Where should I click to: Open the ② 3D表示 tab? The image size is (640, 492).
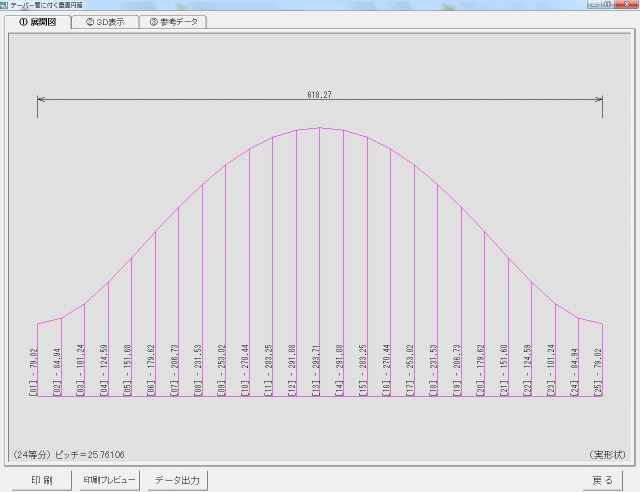point(105,22)
